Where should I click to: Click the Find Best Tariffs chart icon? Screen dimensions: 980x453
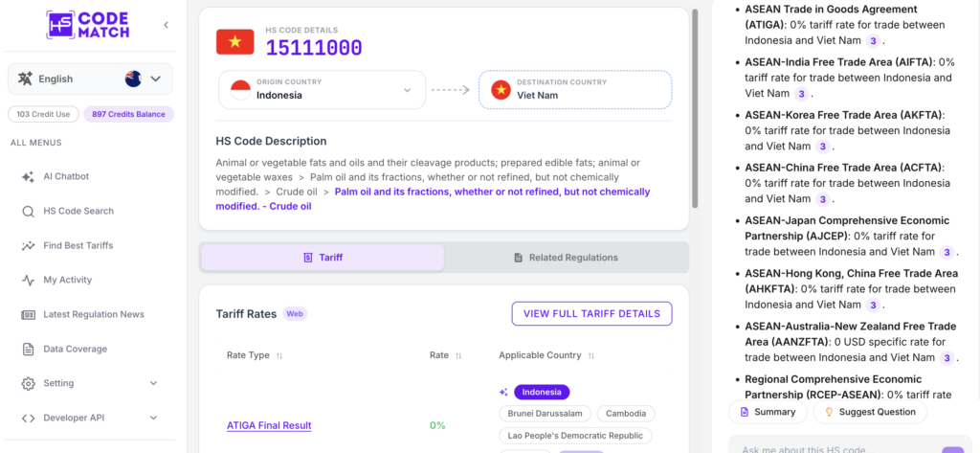tap(28, 246)
